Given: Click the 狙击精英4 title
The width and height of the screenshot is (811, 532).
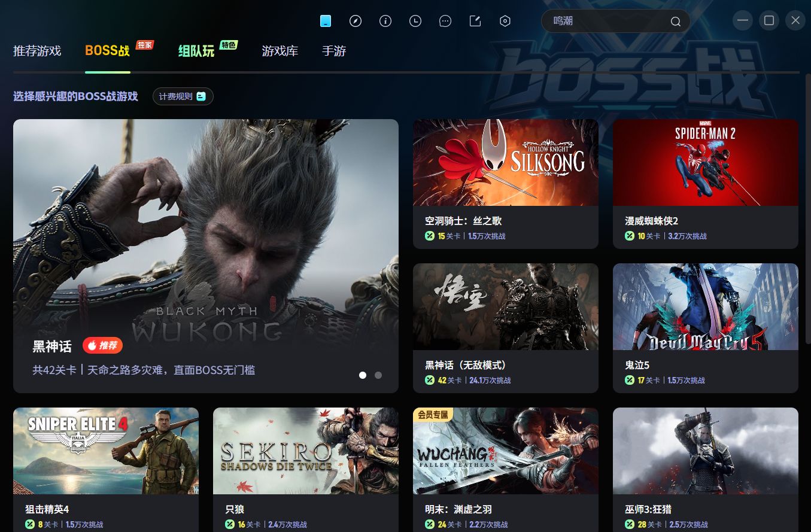Looking at the screenshot, I should pyautogui.click(x=47, y=509).
